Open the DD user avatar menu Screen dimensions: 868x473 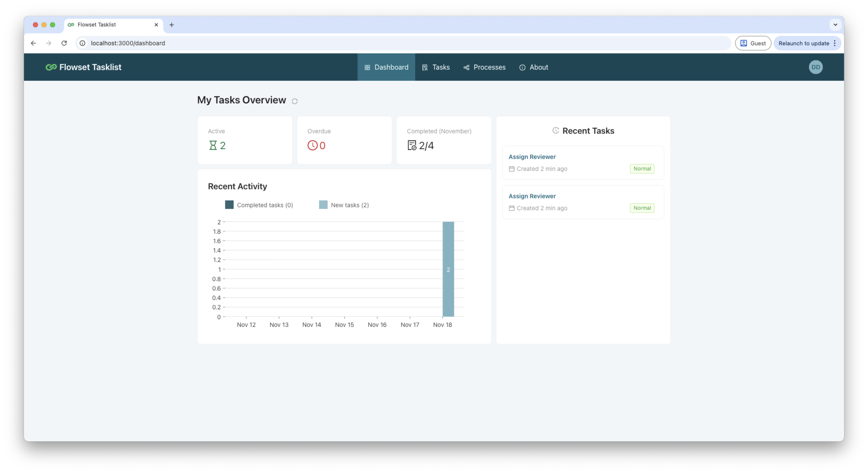pos(816,67)
